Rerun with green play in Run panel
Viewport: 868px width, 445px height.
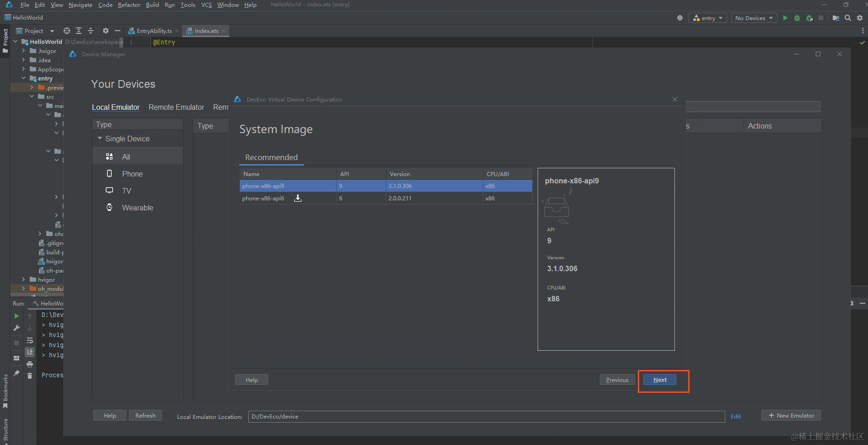(16, 316)
